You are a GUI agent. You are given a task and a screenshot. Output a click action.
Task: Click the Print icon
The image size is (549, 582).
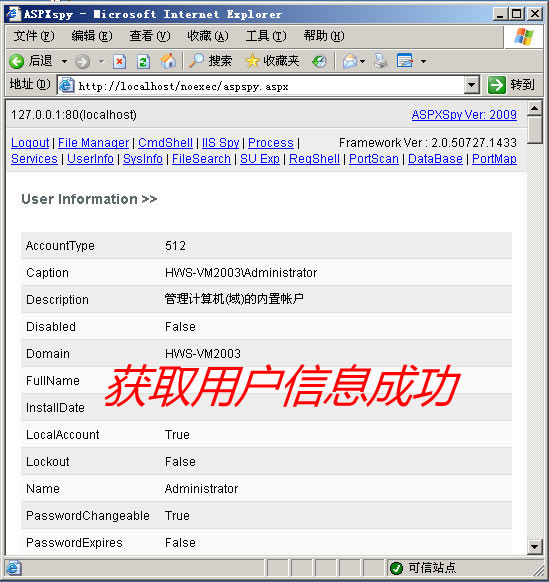pyautogui.click(x=380, y=61)
